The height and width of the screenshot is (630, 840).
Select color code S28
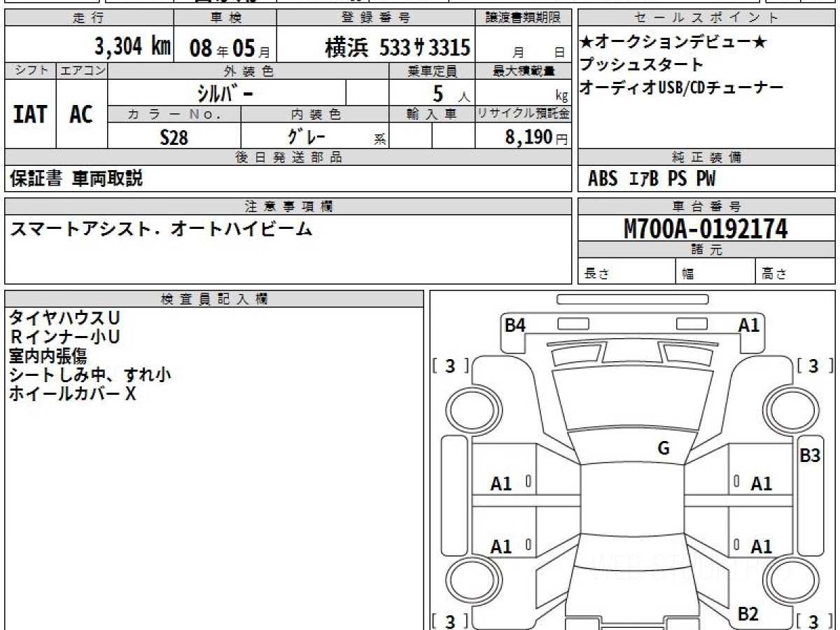(x=174, y=137)
